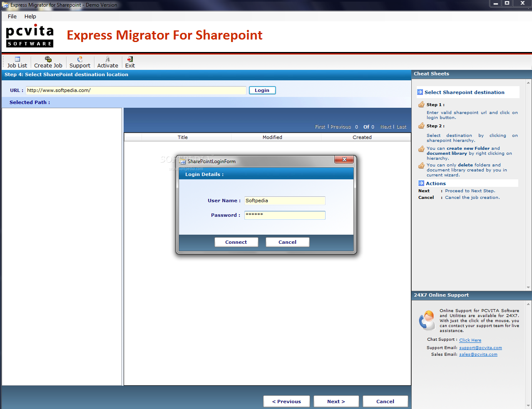Click the online support agent icon
Viewport: 532px width, 409px height.
(427, 320)
